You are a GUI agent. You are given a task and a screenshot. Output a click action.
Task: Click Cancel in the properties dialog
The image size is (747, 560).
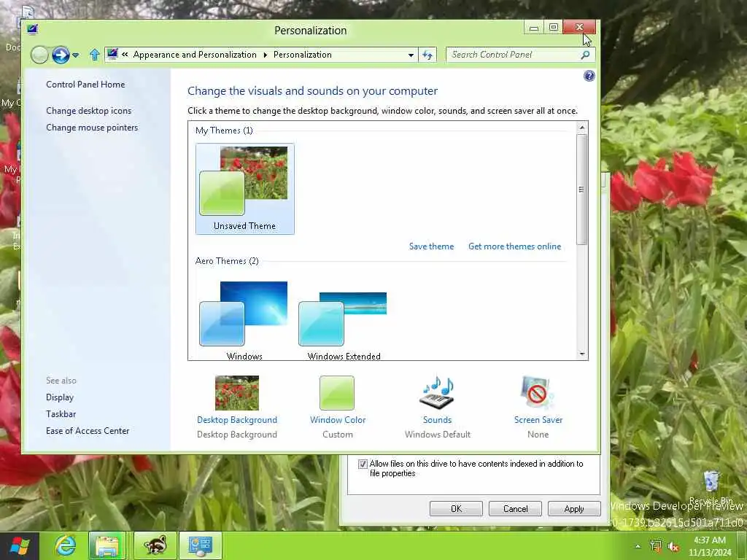pyautogui.click(x=515, y=508)
